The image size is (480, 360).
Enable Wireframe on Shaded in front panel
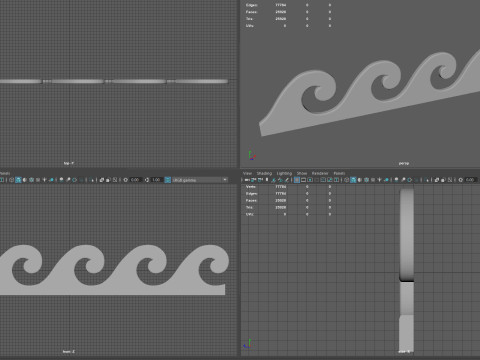(x=31, y=180)
